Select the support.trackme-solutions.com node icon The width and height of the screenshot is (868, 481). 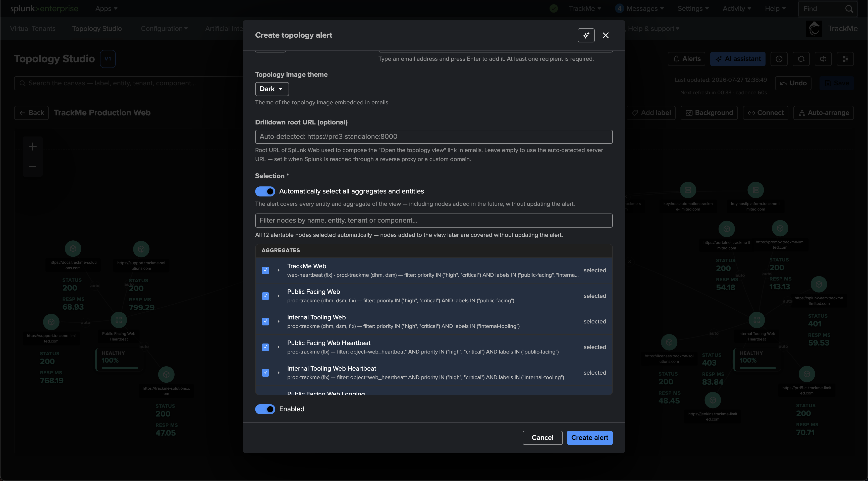pyautogui.click(x=141, y=249)
